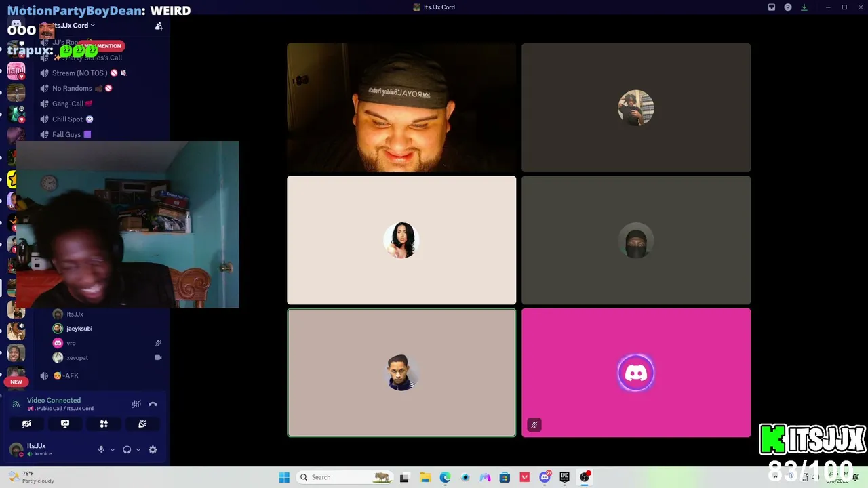Start an activity button
Viewport: 868px width, 488px height.
(x=104, y=424)
